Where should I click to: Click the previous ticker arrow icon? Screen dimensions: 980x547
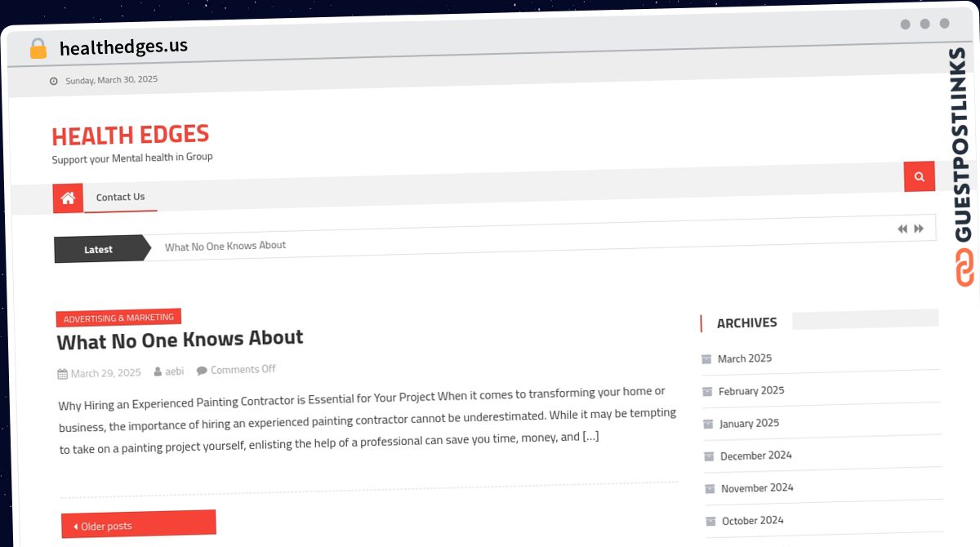point(902,229)
